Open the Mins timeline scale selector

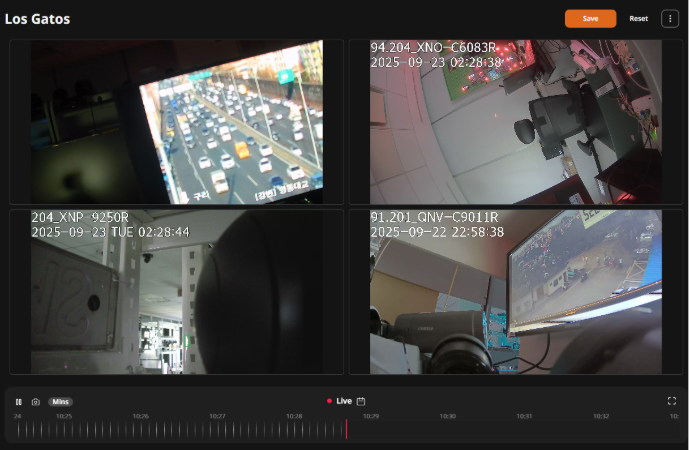(60, 401)
